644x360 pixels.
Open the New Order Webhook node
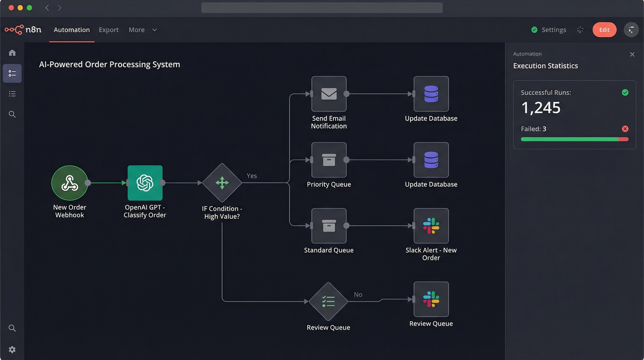[x=70, y=183]
